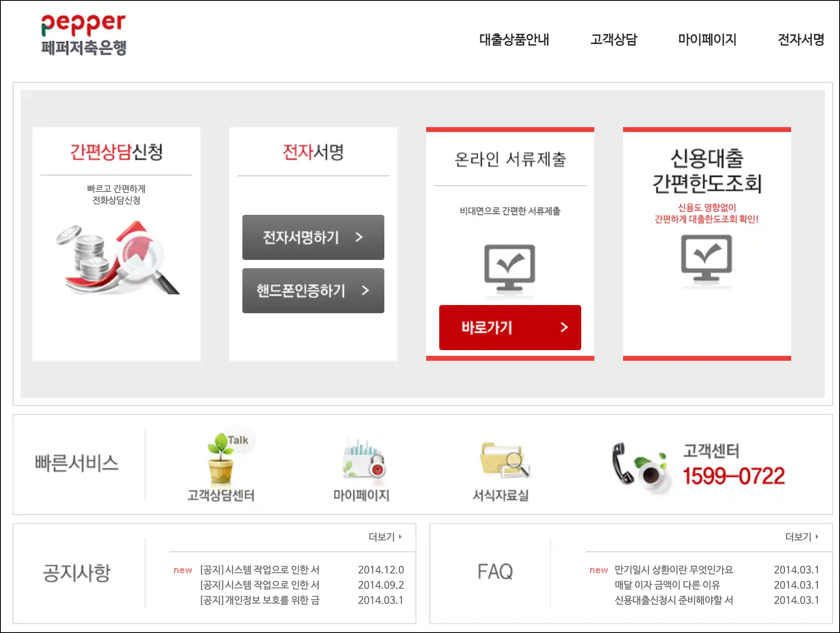Open FAQ 만기일시 상환이란 무엇인가요
The image size is (840, 633).
[673, 570]
